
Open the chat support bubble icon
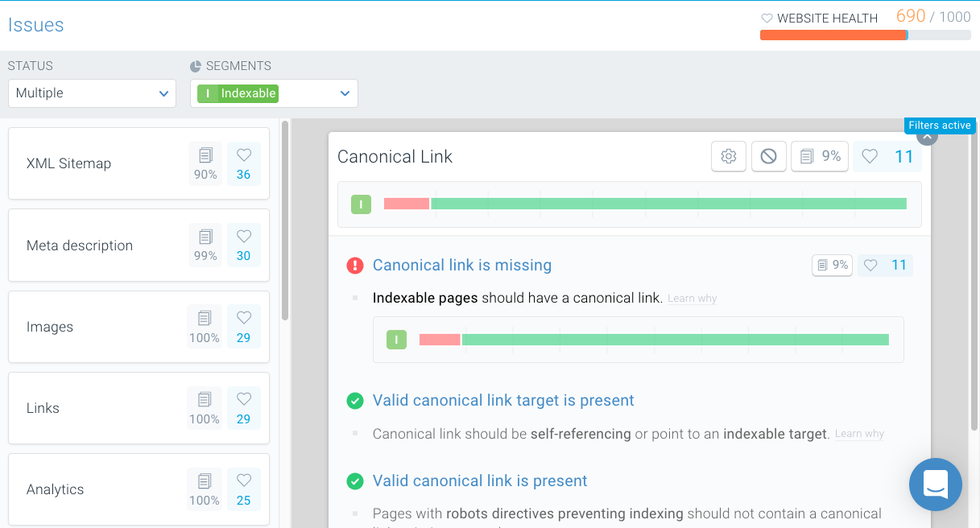coord(936,485)
